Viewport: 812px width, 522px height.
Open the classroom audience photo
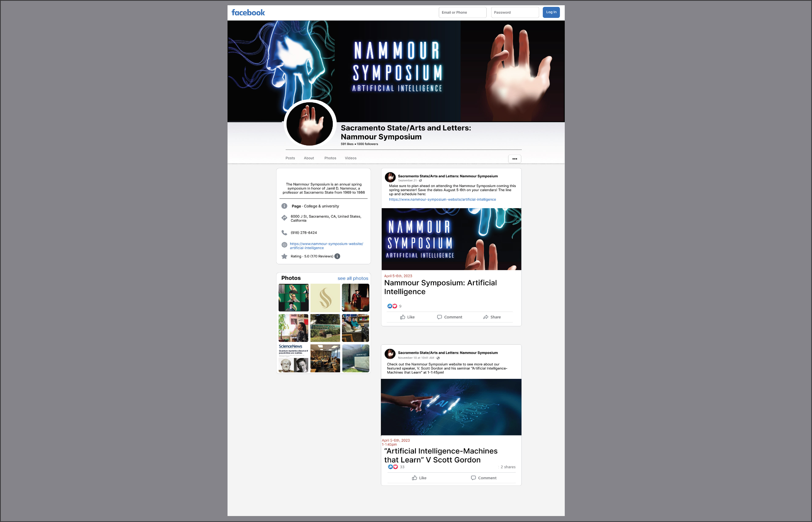coord(325,358)
